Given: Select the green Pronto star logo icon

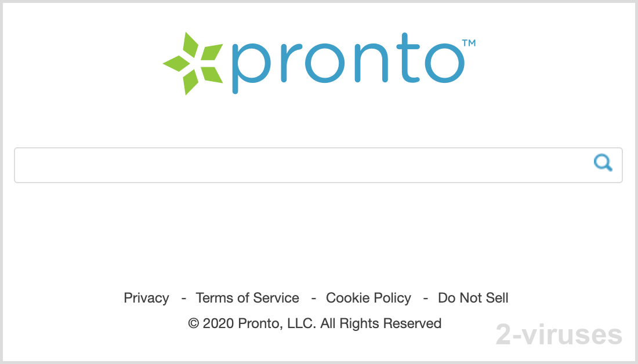Looking at the screenshot, I should tap(191, 61).
